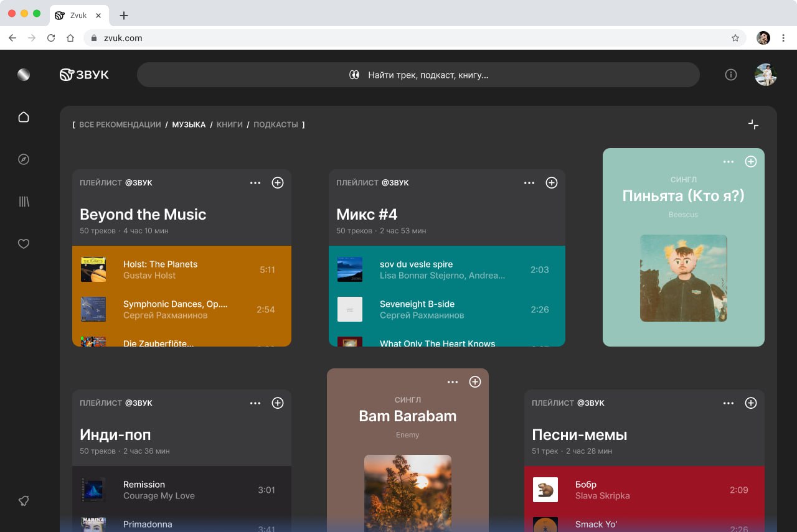Open the compass Discover icon in sidebar
Screen dimensions: 797x532
coord(24,159)
